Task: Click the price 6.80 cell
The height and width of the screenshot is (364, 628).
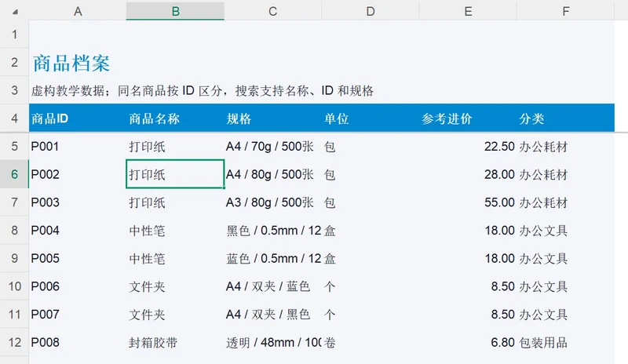Action: pyautogui.click(x=468, y=342)
